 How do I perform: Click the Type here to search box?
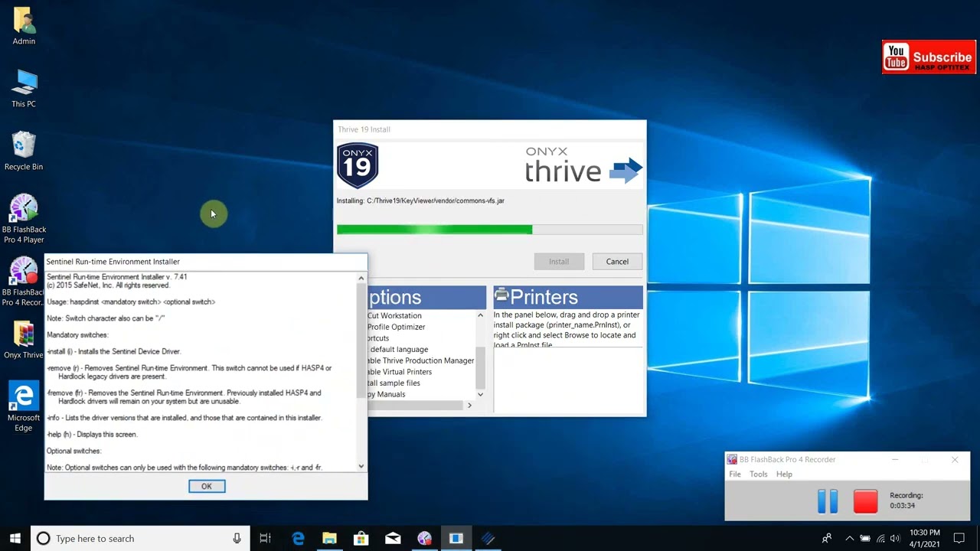click(139, 539)
